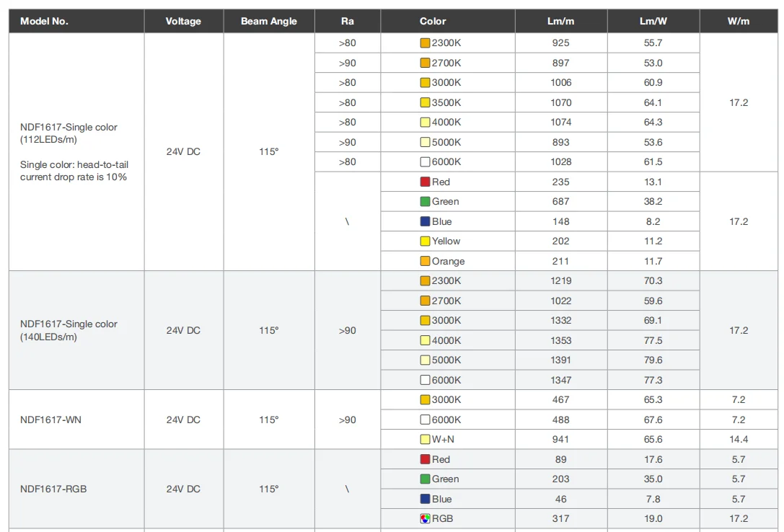The image size is (784, 532).
Task: Select the 14.4 W/m value cell
Action: [739, 439]
